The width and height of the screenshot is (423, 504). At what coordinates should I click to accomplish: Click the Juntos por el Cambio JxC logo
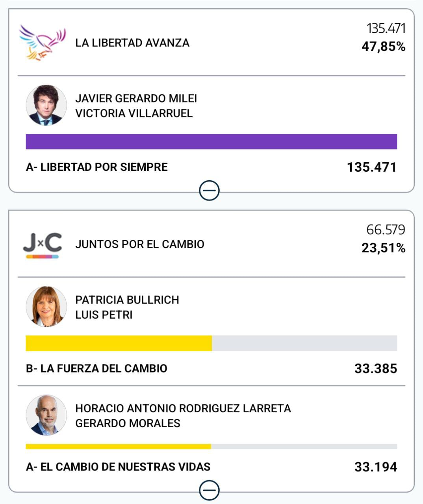pyautogui.click(x=42, y=245)
